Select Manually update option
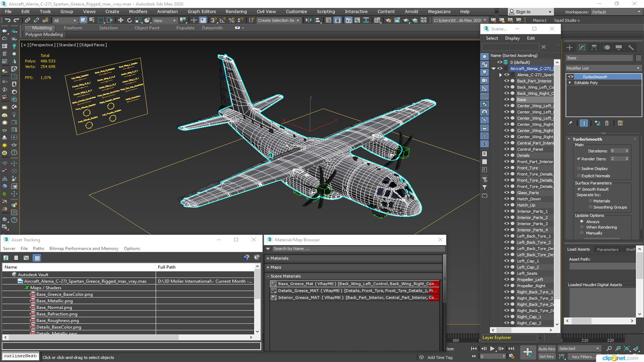Image resolution: width=644 pixels, height=362 pixels. [x=582, y=233]
